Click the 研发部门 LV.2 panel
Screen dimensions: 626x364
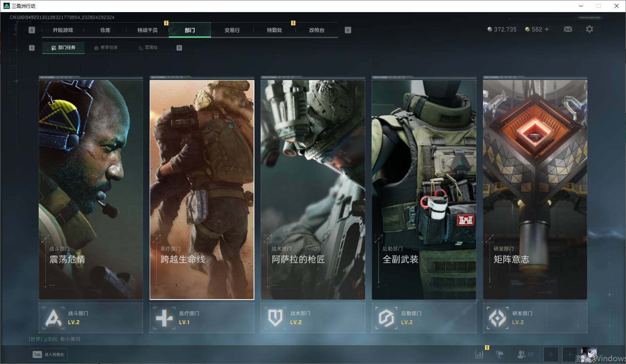(x=535, y=318)
